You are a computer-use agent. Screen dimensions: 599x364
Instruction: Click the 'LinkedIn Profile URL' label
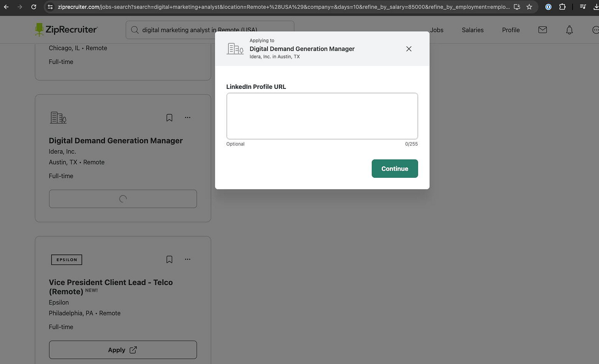tap(256, 87)
